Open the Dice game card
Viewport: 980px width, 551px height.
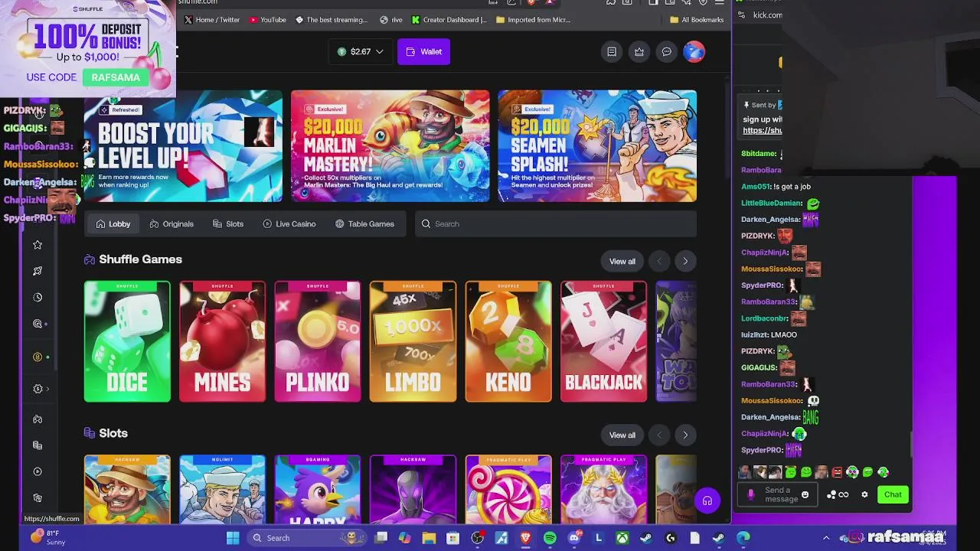127,341
